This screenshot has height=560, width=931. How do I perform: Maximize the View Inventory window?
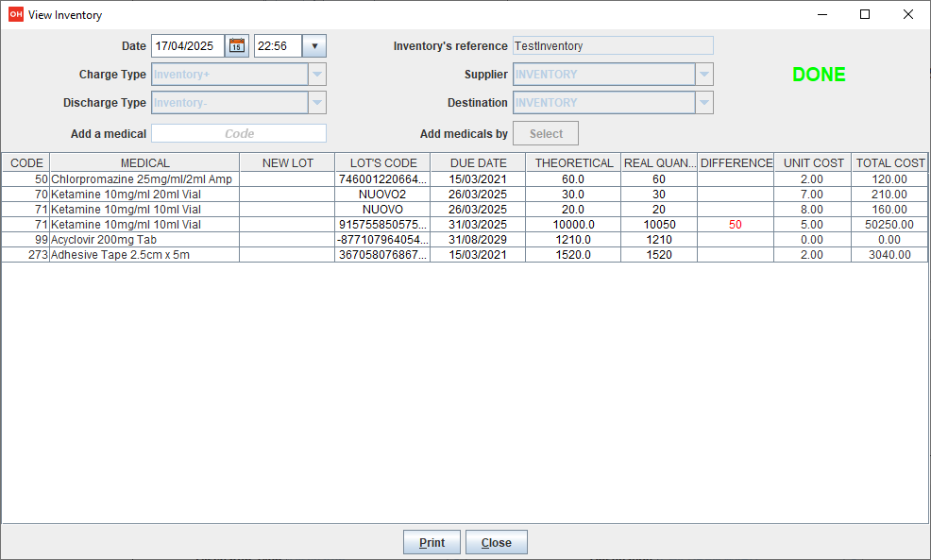[864, 15]
